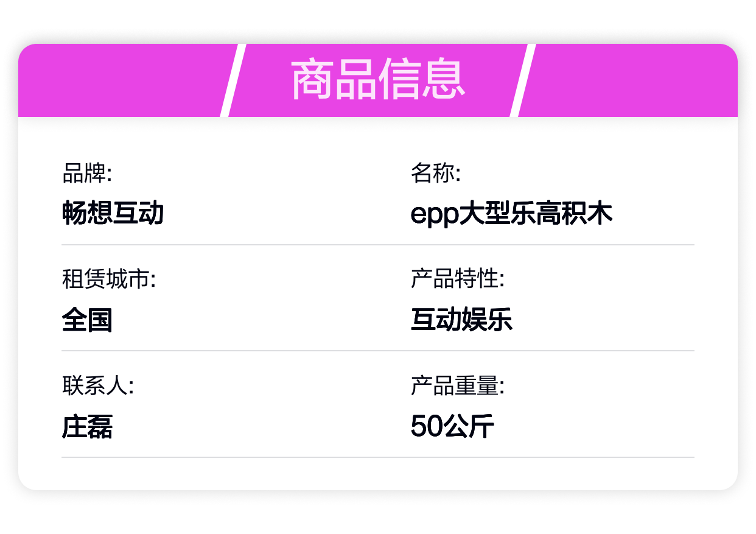756x534 pixels.
Task: Click the rental city value 全国
Action: [x=87, y=320]
